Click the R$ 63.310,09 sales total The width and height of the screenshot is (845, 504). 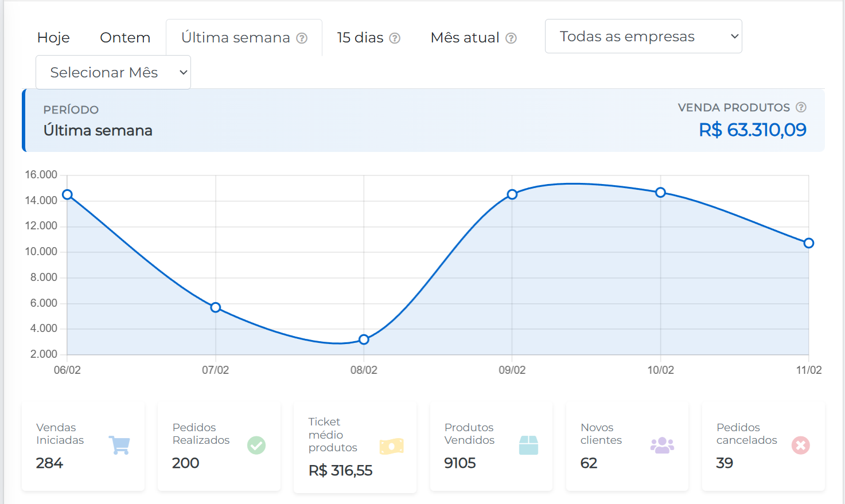(752, 130)
